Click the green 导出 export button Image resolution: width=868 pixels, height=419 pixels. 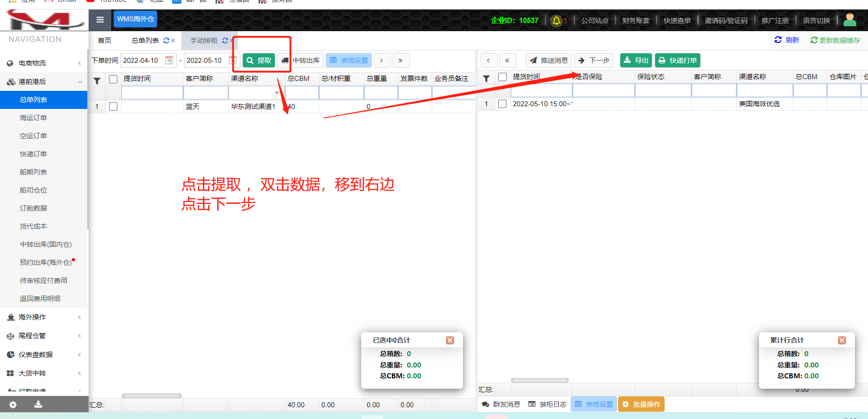pyautogui.click(x=636, y=61)
